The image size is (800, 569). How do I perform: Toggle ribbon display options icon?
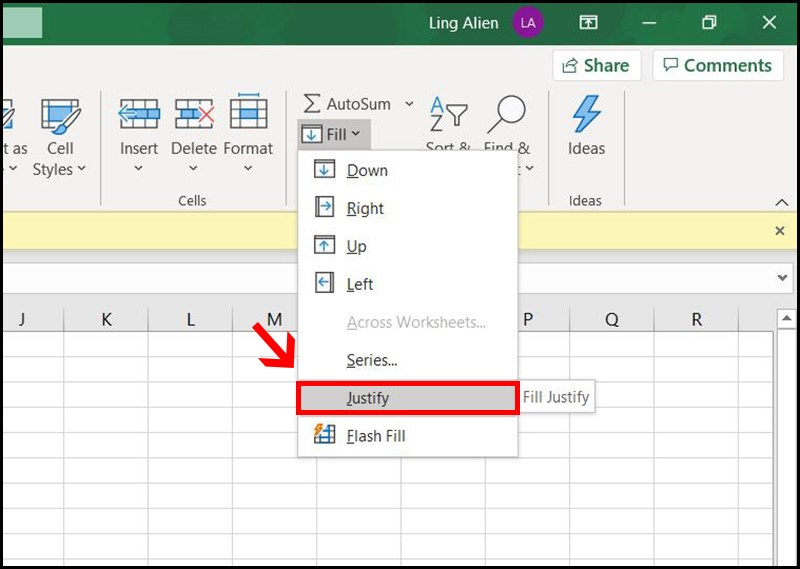pyautogui.click(x=588, y=22)
